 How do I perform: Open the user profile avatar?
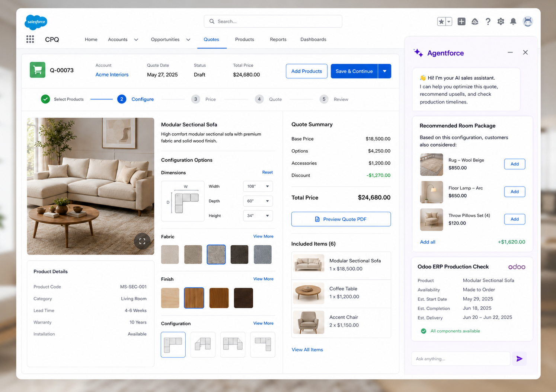(x=528, y=22)
